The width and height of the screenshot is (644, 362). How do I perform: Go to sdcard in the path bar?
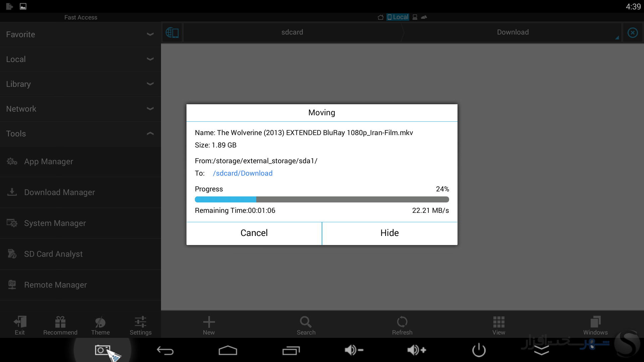[x=292, y=32]
